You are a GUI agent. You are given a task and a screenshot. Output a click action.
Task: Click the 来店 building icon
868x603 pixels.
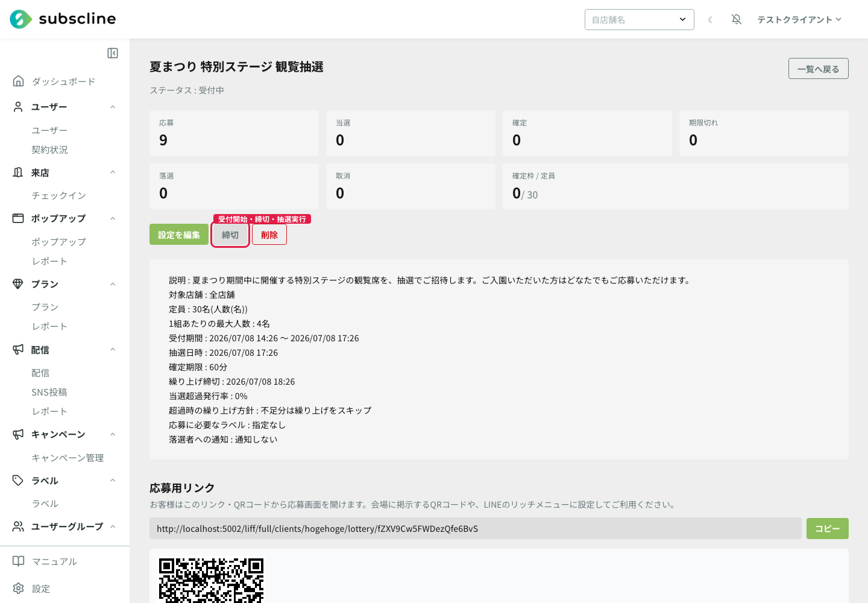[19, 172]
